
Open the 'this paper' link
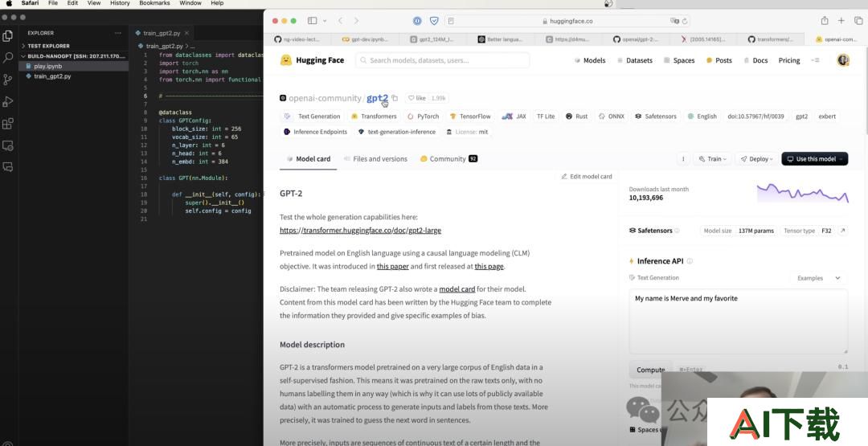point(392,266)
